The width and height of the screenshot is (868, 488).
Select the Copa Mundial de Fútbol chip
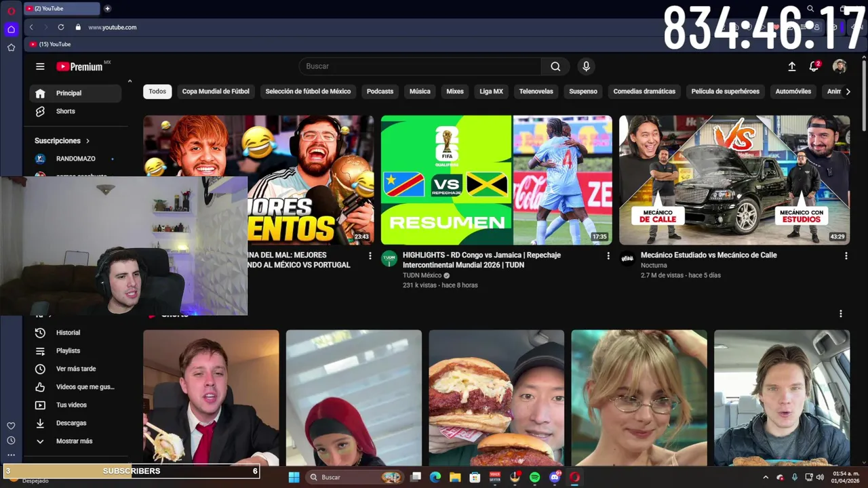click(x=216, y=91)
